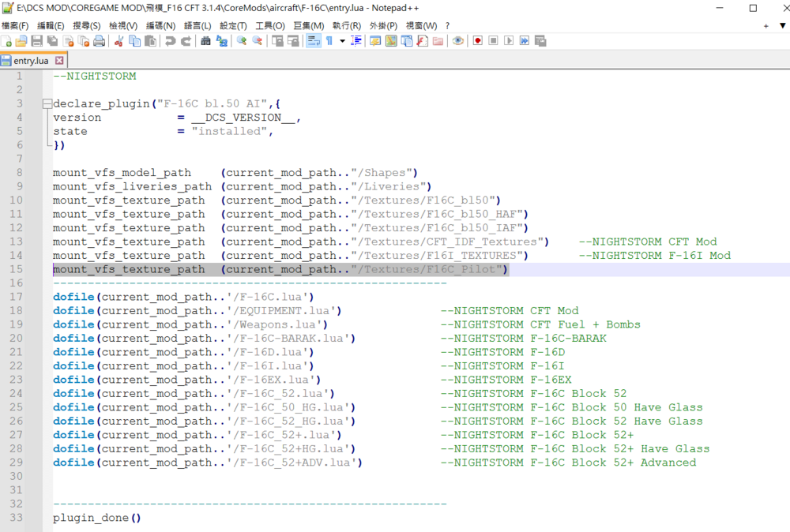Viewport: 790px width, 532px height.
Task: Open the 工具(O) tools menu
Action: (x=270, y=26)
